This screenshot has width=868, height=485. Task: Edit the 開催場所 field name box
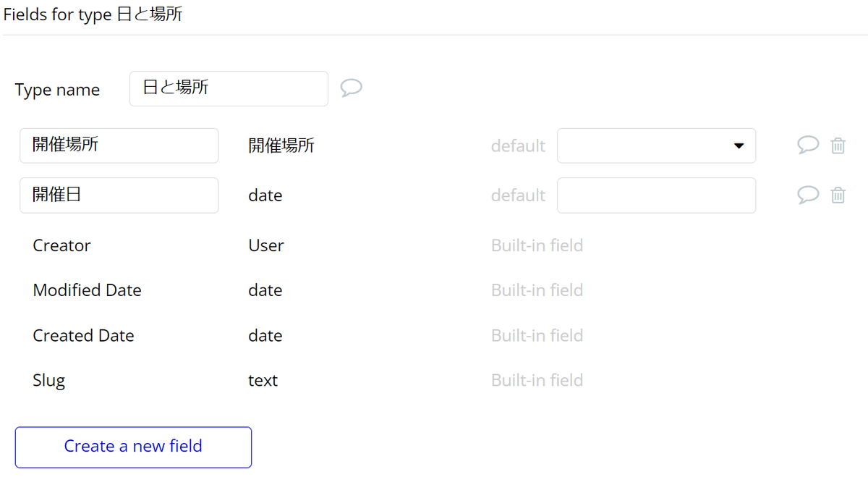[119, 145]
